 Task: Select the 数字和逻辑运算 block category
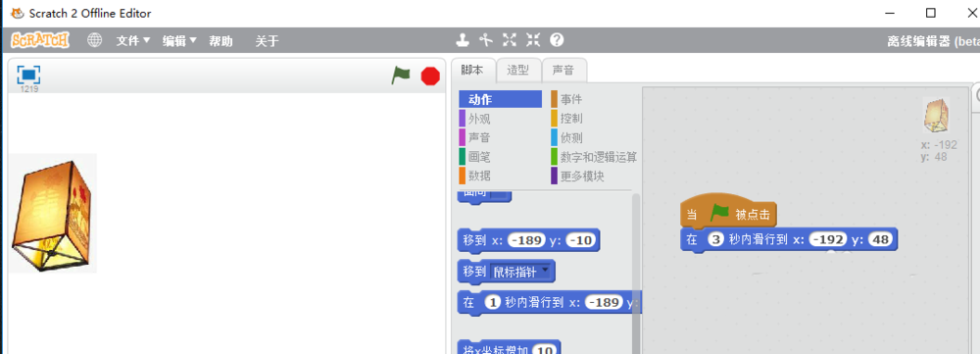(x=594, y=157)
